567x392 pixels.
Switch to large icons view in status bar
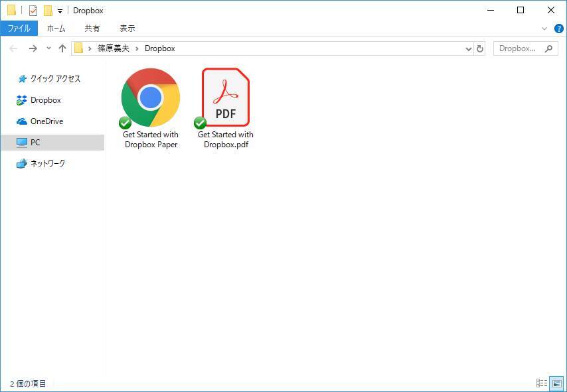557,383
